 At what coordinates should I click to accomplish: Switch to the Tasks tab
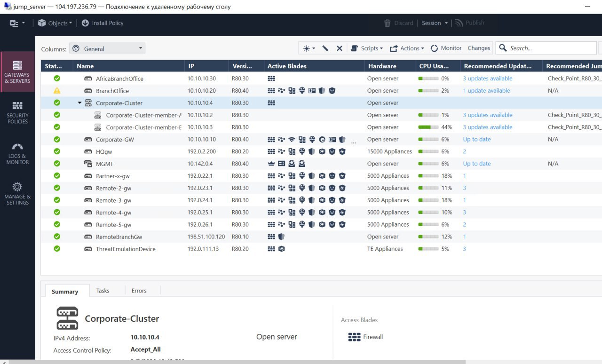103,291
